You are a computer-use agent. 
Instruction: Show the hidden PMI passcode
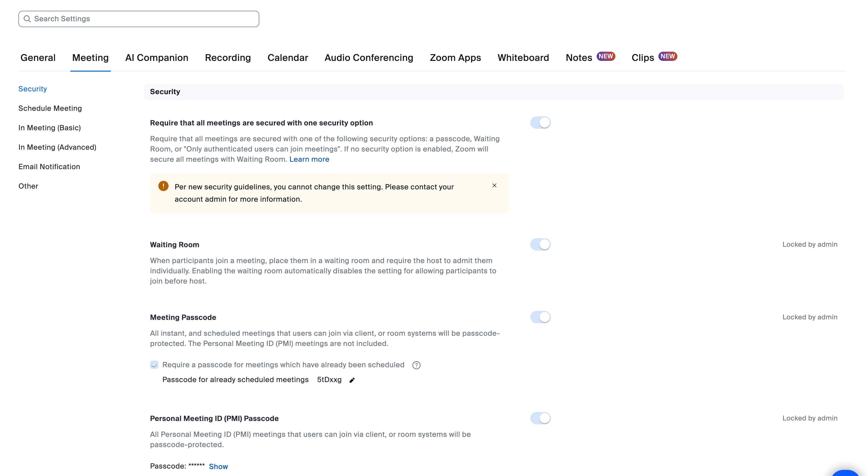coord(218,466)
